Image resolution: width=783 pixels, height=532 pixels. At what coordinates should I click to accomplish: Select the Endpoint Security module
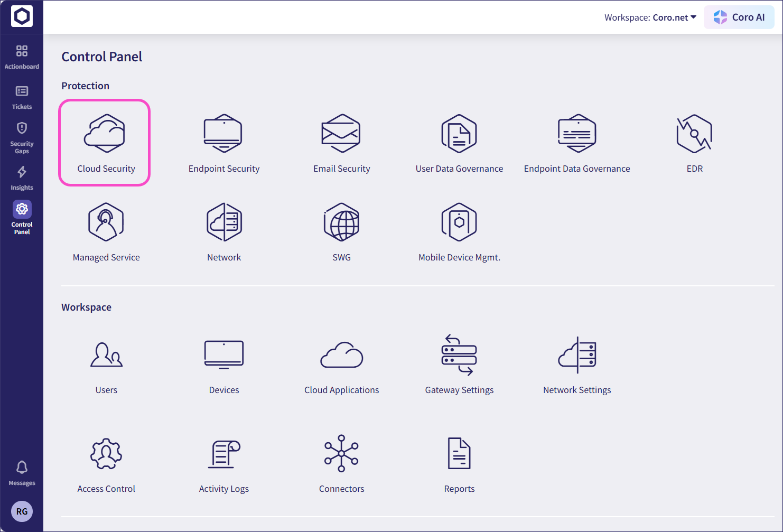[x=223, y=143]
